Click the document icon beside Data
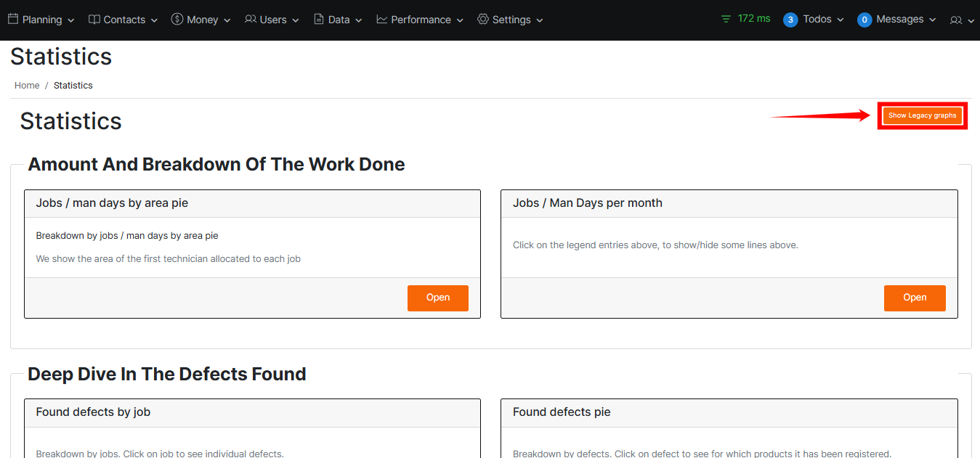Screen dimensions: 980x458 (x=319, y=20)
